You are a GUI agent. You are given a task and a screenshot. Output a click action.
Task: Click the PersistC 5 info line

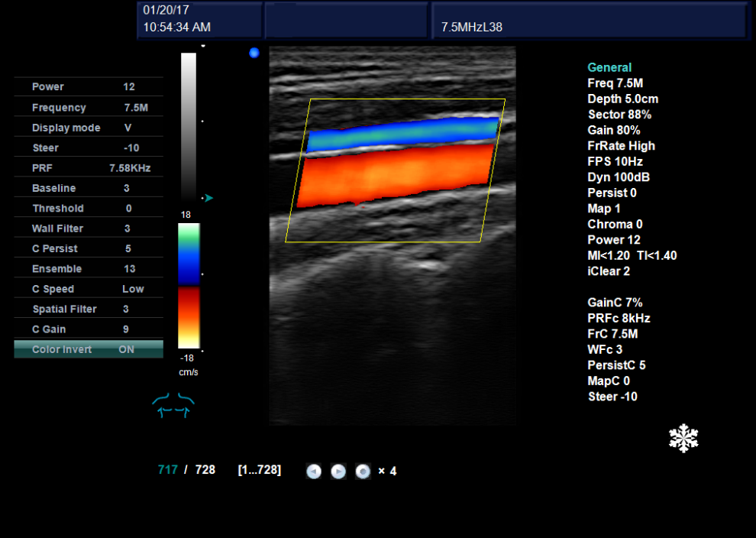(x=617, y=365)
